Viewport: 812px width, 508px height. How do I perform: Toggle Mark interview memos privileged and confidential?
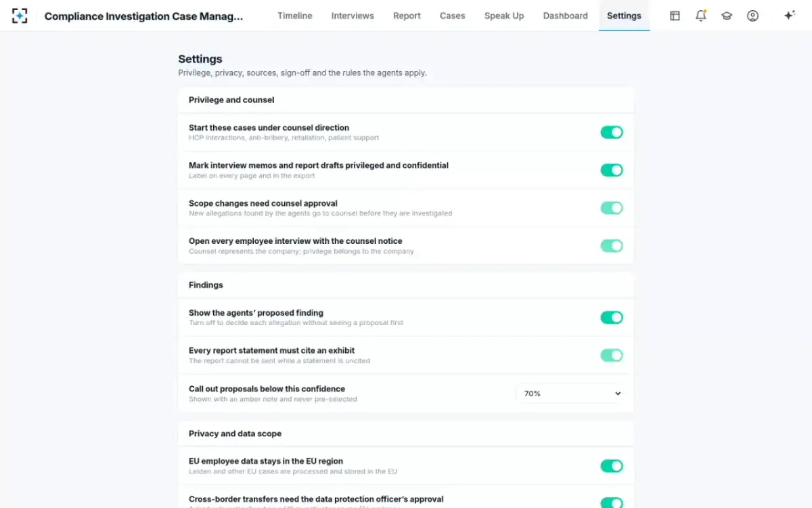pos(612,170)
